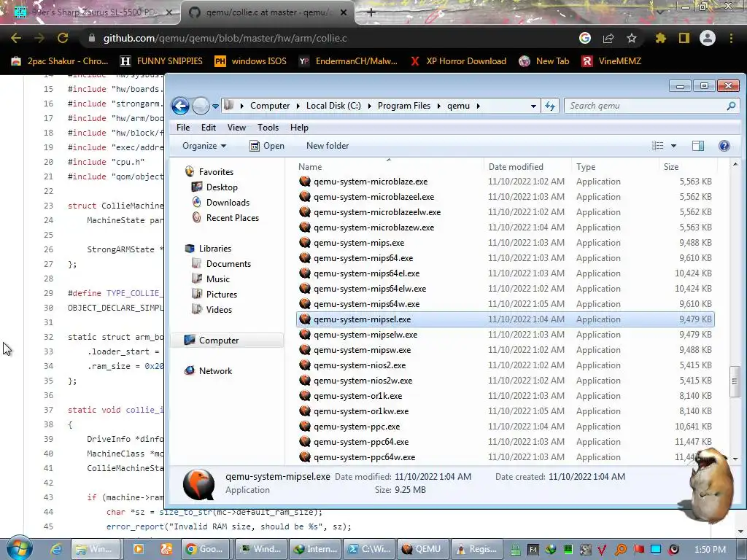747x560 pixels.
Task: Click the qemu-system-ppc.exe file icon
Action: [305, 426]
